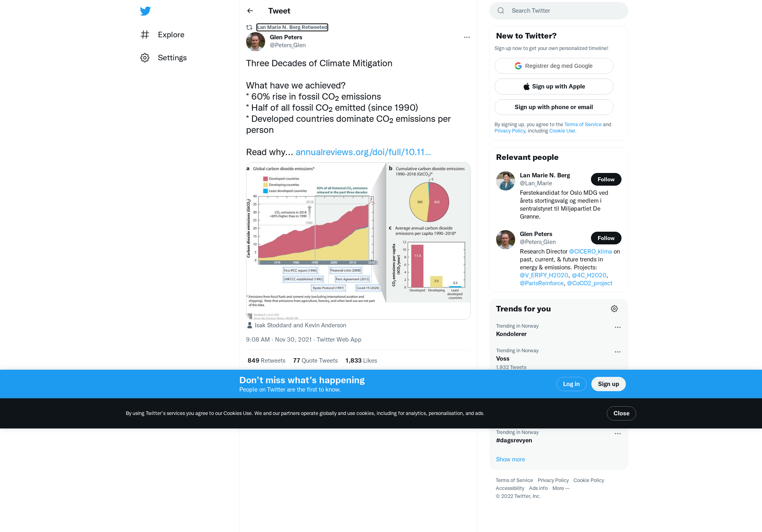Open more options for #dagsrevyen trend

[618, 434]
